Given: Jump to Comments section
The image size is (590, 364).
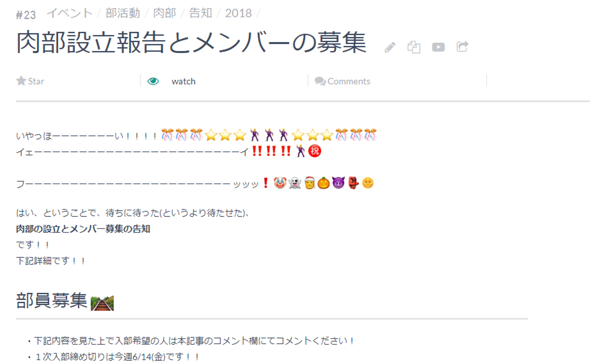Looking at the screenshot, I should 343,81.
